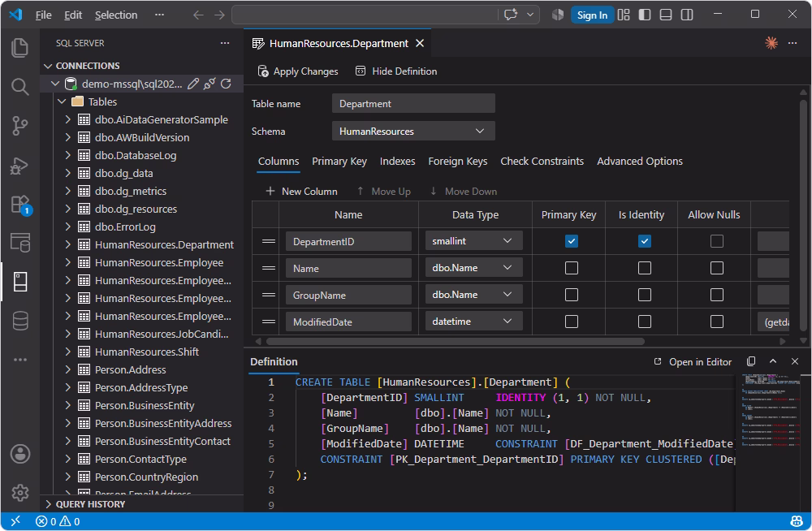This screenshot has height=531, width=812.
Task: Open remote window indicator in status bar
Action: tap(15, 520)
